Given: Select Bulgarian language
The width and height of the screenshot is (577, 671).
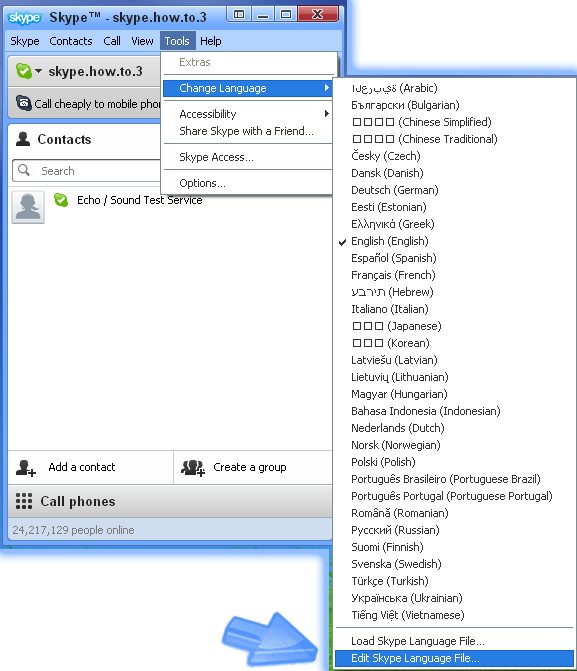Looking at the screenshot, I should (405, 105).
